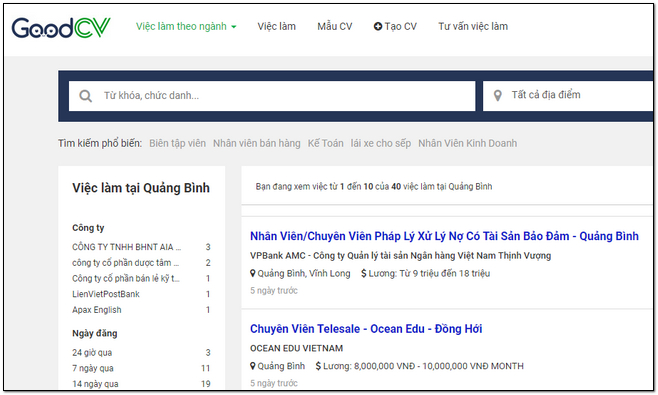Open the Mẫu CV menu item
Viewport: 658px width, 395px height.
click(x=334, y=26)
